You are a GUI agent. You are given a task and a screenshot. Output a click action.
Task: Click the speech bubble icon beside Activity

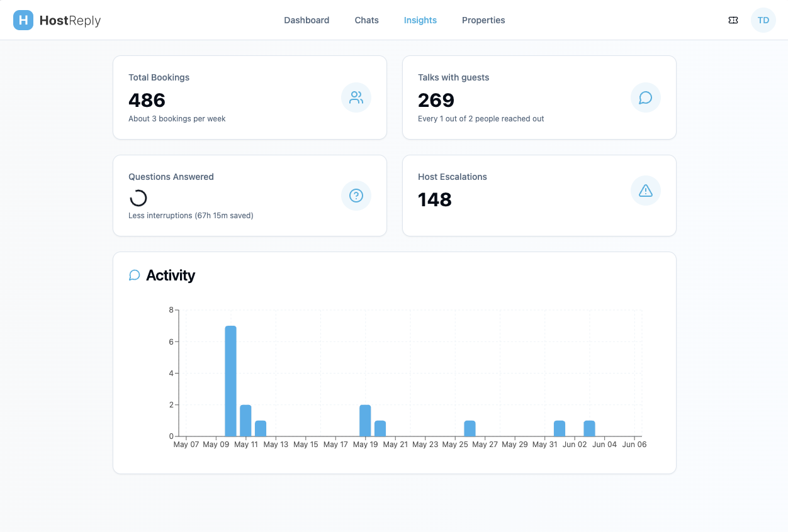point(134,275)
